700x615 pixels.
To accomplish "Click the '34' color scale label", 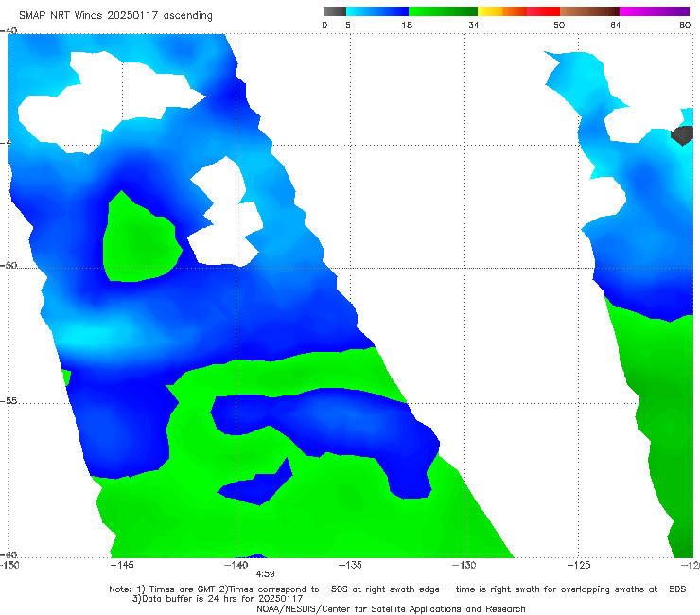I will 474,25.
